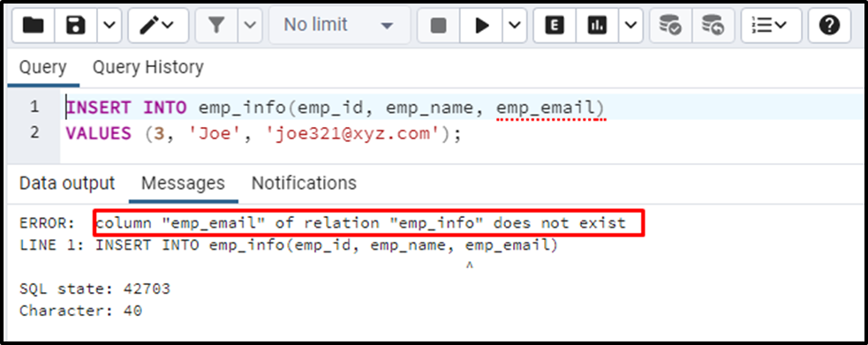Stop the running query
The height and width of the screenshot is (345, 868).
(x=439, y=26)
